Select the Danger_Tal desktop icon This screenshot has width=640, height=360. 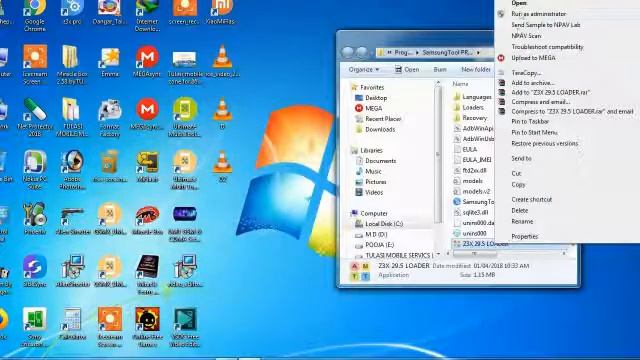109,12
